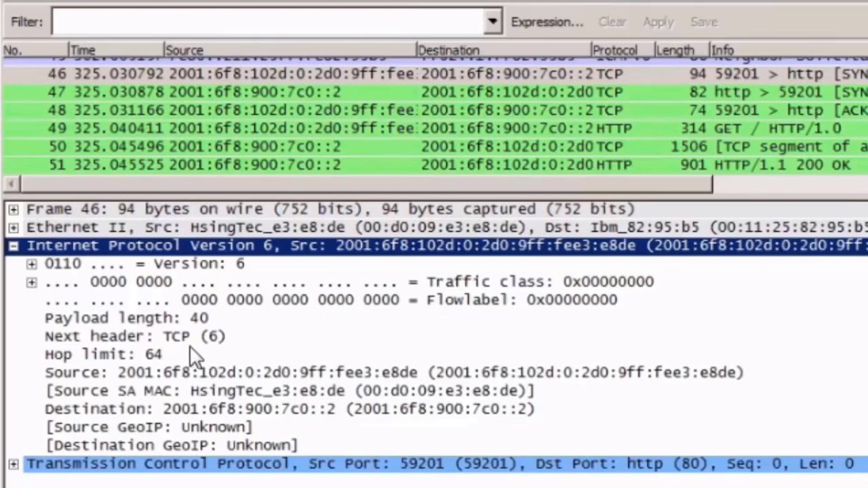Select the Destination 2001:6f8:900:7c0::2 field
This screenshot has width=868, height=488.
click(x=290, y=409)
